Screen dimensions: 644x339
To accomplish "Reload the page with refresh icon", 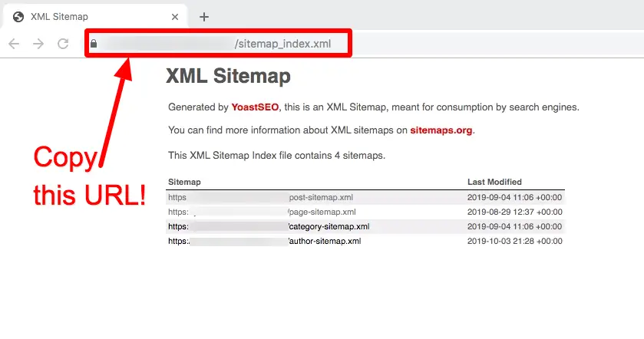I will 63,44.
